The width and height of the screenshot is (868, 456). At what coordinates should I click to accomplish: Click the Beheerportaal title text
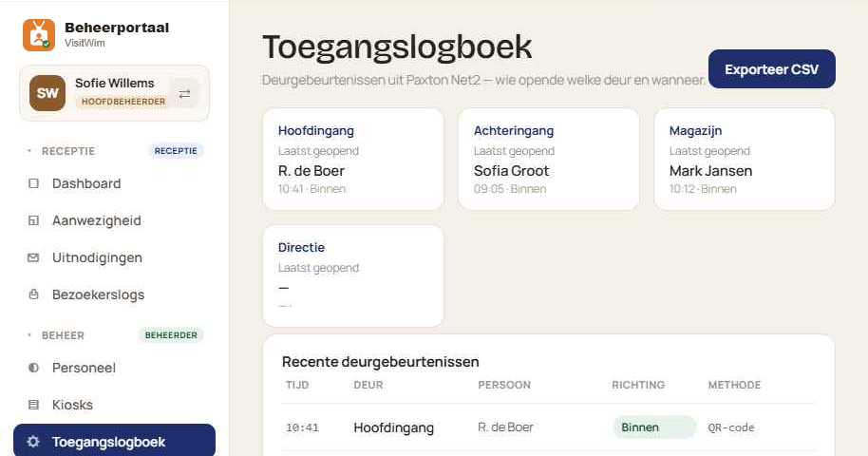pyautogui.click(x=117, y=28)
